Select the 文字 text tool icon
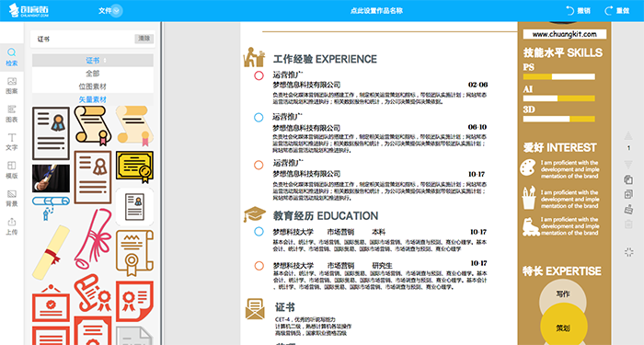This screenshot has height=345, width=644. pyautogui.click(x=11, y=142)
